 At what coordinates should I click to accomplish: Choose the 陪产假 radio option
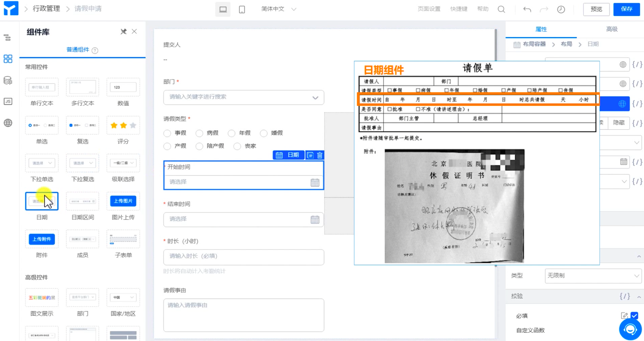click(x=199, y=146)
